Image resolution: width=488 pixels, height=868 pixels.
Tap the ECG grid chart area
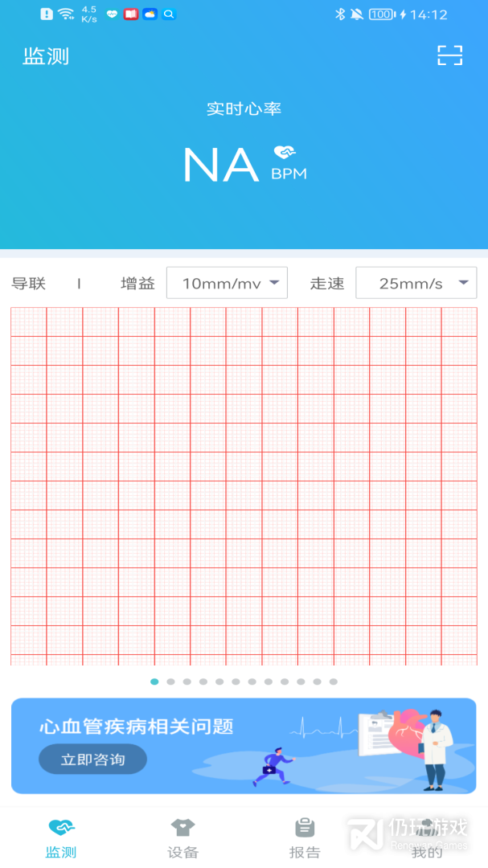244,486
